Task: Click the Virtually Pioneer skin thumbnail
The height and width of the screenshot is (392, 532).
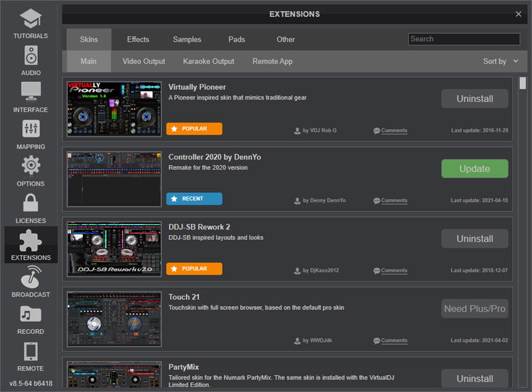Action: click(x=114, y=109)
